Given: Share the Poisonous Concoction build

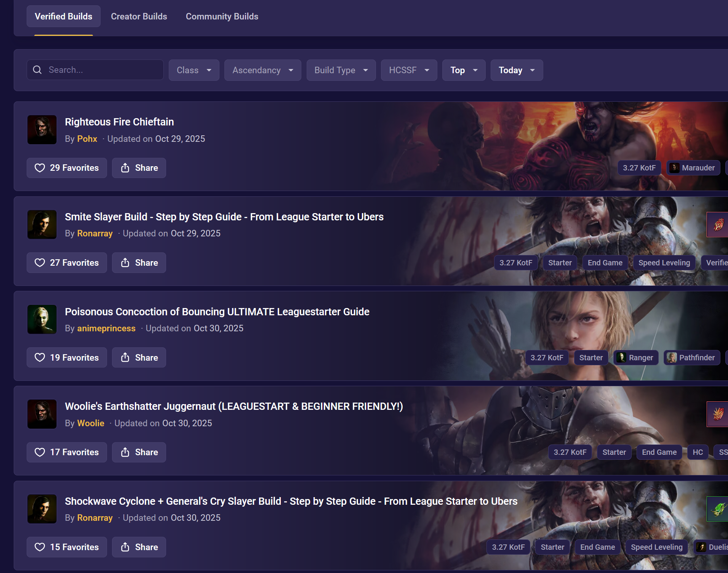Looking at the screenshot, I should pyautogui.click(x=139, y=358).
